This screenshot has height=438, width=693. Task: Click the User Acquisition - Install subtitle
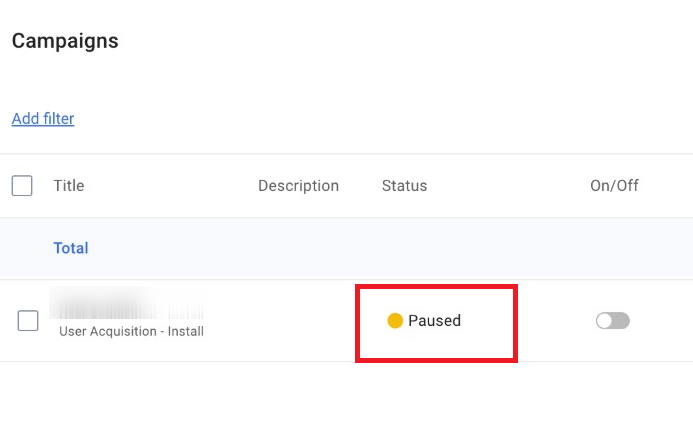pos(131,331)
